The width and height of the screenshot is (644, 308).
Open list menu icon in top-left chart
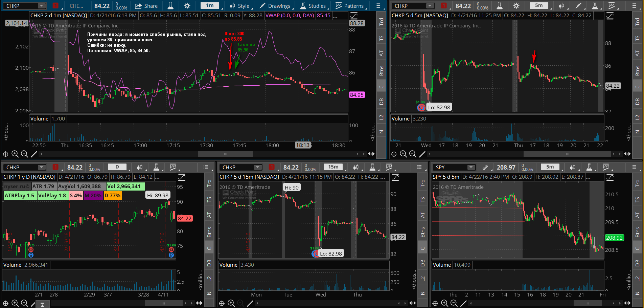(378, 6)
